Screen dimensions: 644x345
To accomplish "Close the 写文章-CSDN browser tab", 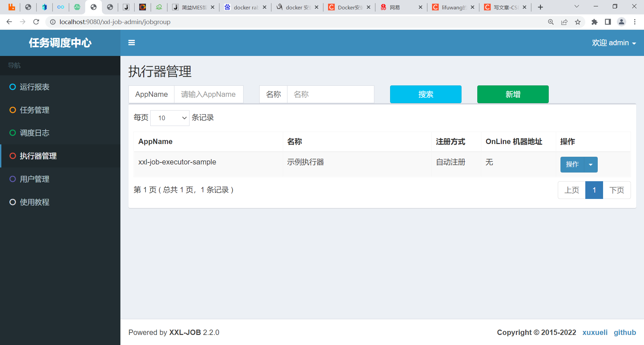I will click(525, 7).
